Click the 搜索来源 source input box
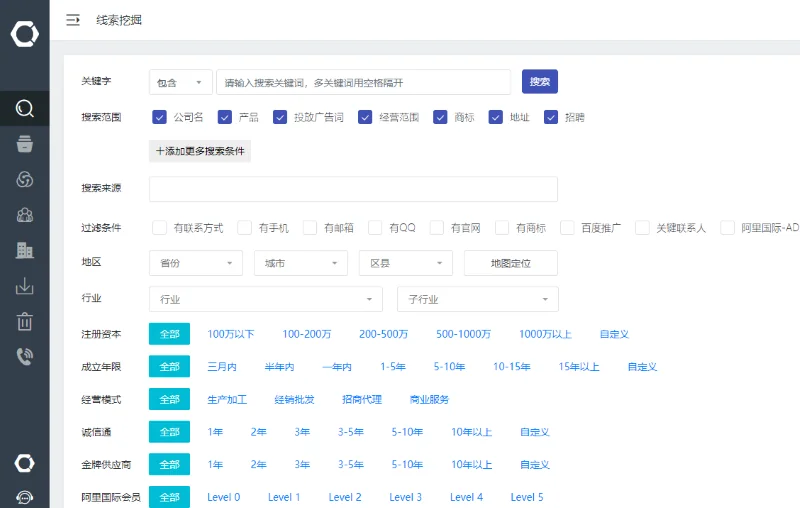 pyautogui.click(x=353, y=189)
